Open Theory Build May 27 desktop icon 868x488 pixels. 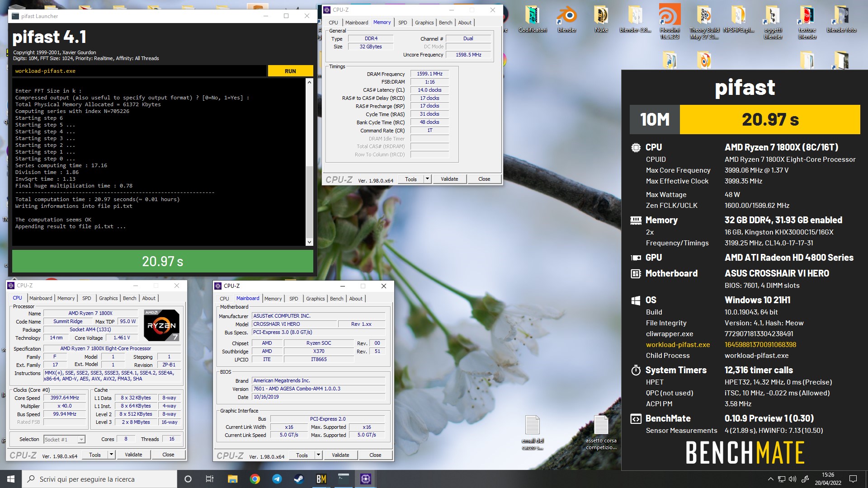(x=704, y=21)
